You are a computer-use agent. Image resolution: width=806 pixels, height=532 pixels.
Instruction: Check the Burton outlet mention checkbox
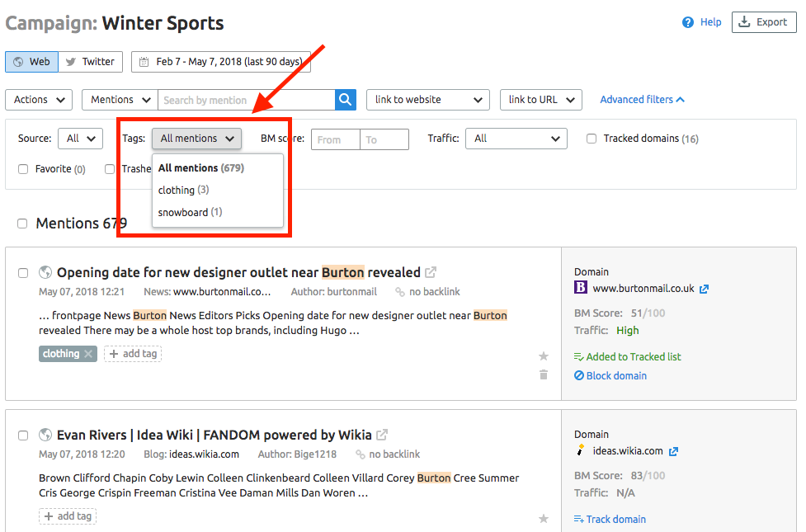(23, 273)
